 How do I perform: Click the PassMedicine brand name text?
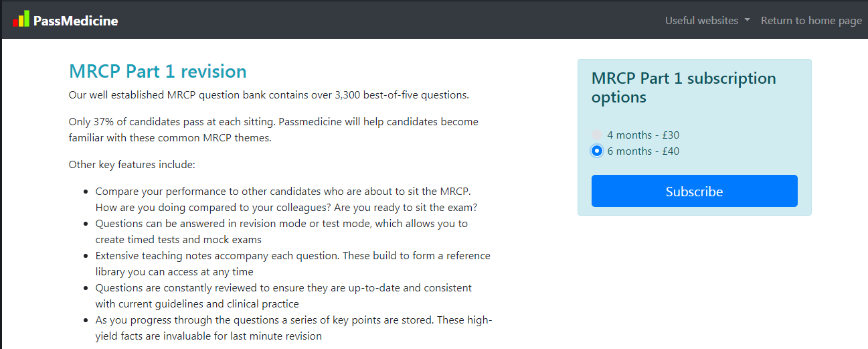(76, 21)
